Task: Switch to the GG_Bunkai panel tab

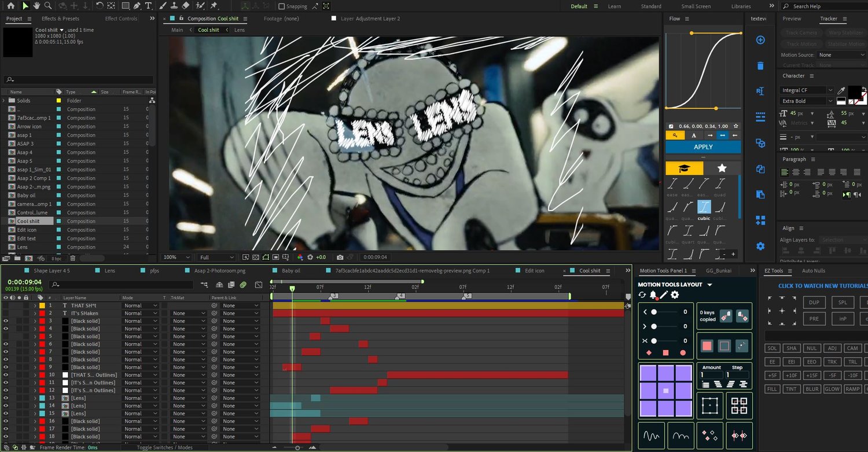Action: coord(720,270)
